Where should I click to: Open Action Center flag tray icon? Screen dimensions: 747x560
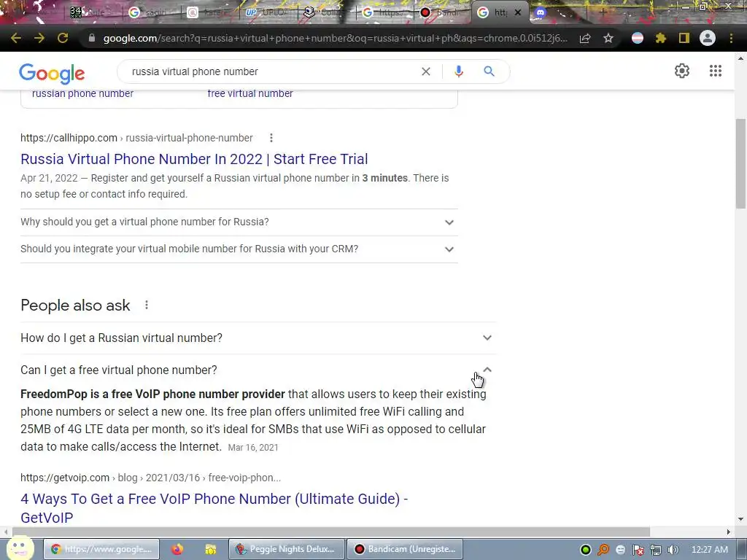coord(638,550)
